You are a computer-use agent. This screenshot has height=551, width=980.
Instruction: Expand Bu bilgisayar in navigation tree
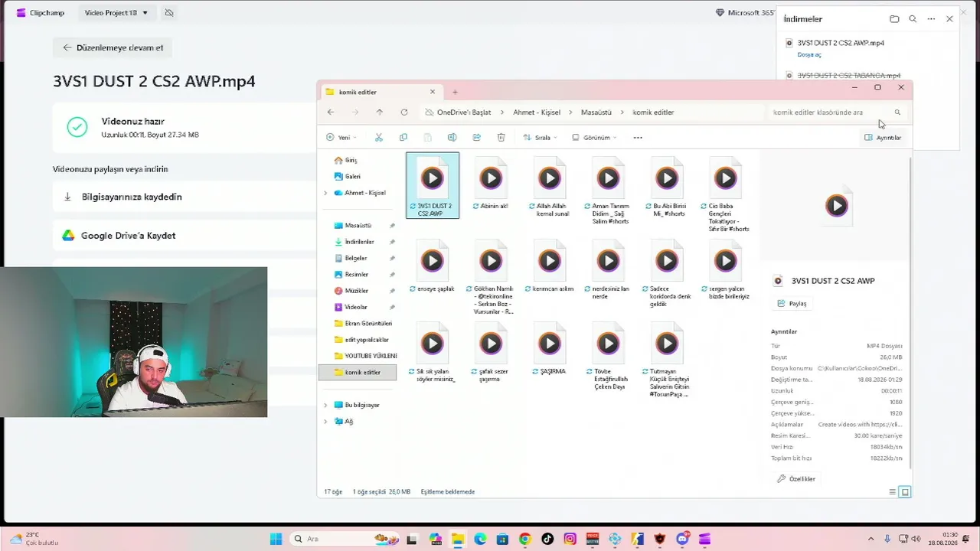click(x=325, y=405)
